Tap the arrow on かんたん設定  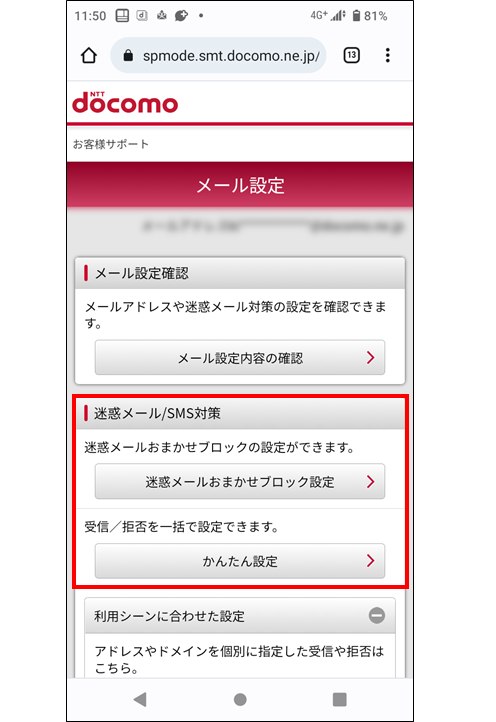[x=371, y=561]
